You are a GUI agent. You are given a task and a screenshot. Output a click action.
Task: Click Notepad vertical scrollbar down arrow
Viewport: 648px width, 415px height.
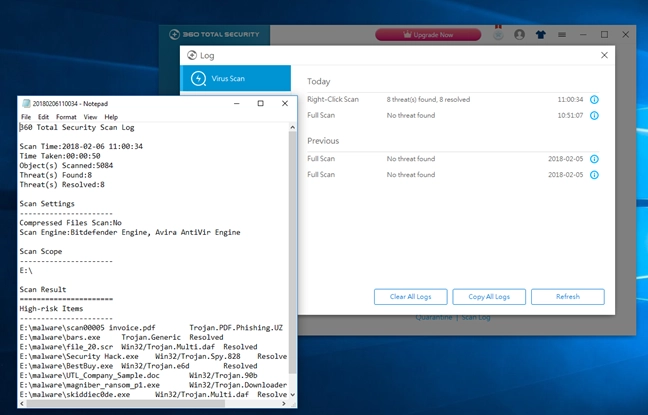point(293,395)
